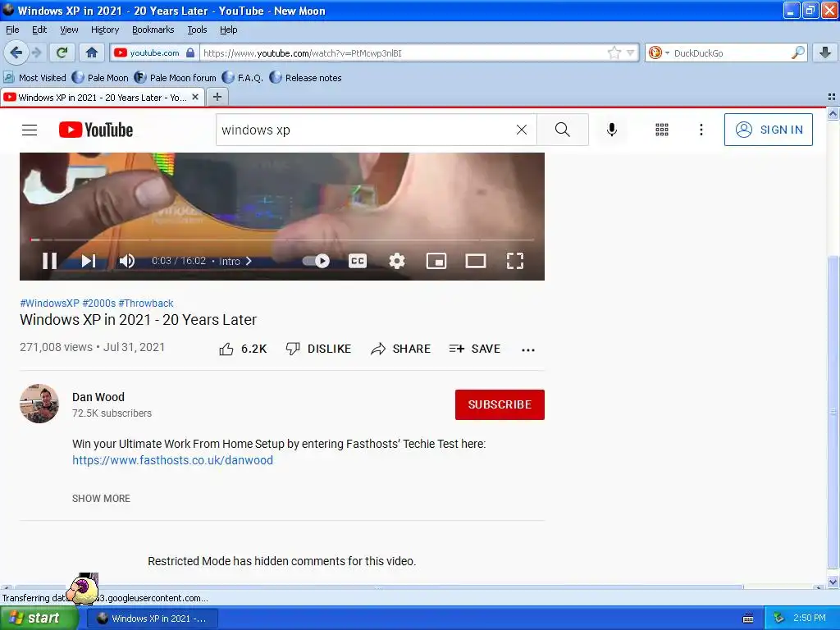The height and width of the screenshot is (630, 840).
Task: Open the Release notes bookmark
Action: click(x=305, y=78)
